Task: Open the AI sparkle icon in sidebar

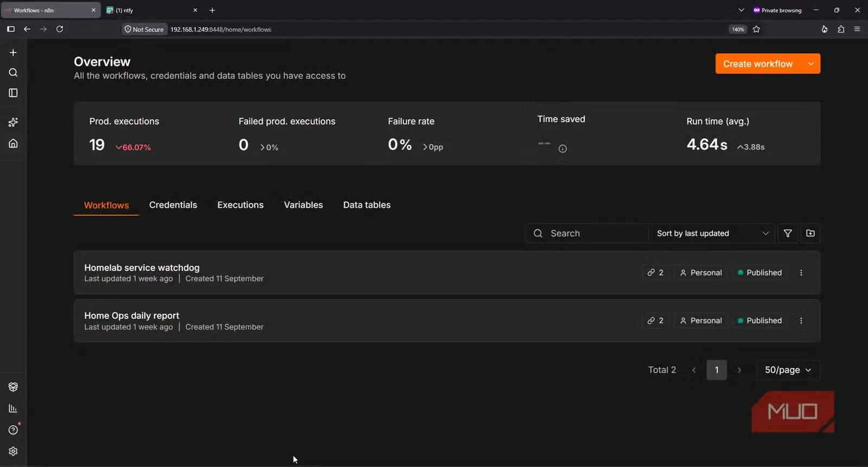Action: (x=13, y=123)
